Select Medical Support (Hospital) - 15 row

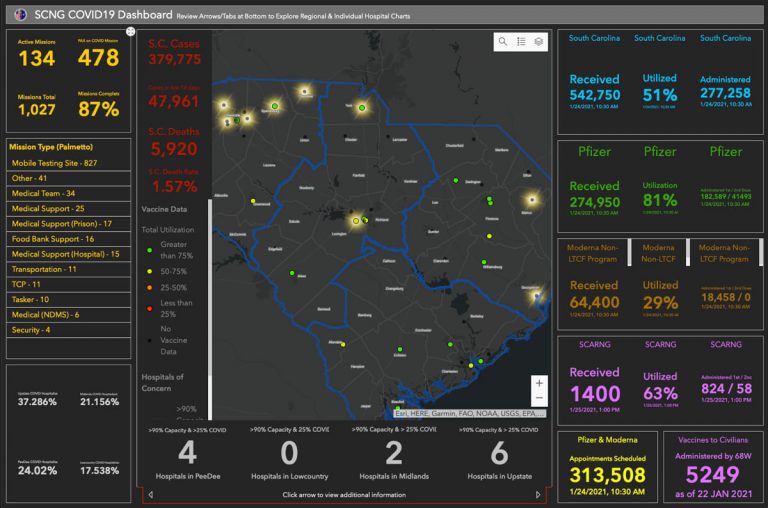[x=69, y=254]
